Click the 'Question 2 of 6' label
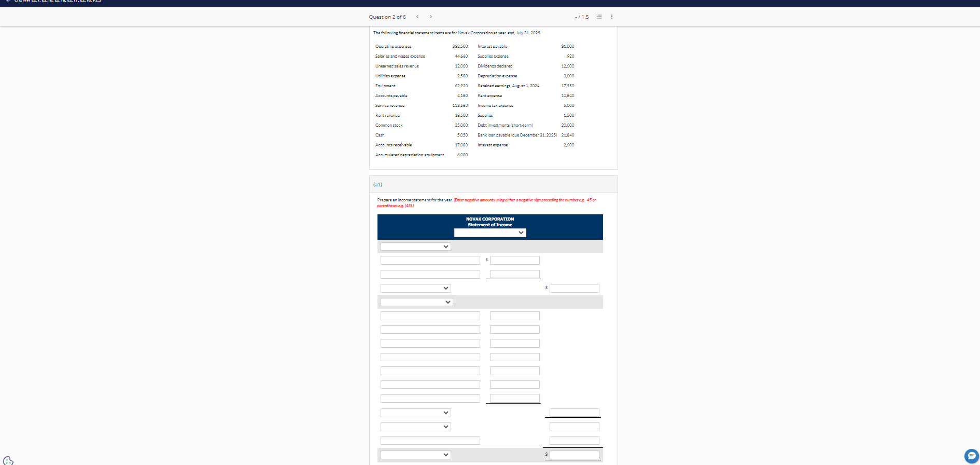The height and width of the screenshot is (465, 980). 387,17
